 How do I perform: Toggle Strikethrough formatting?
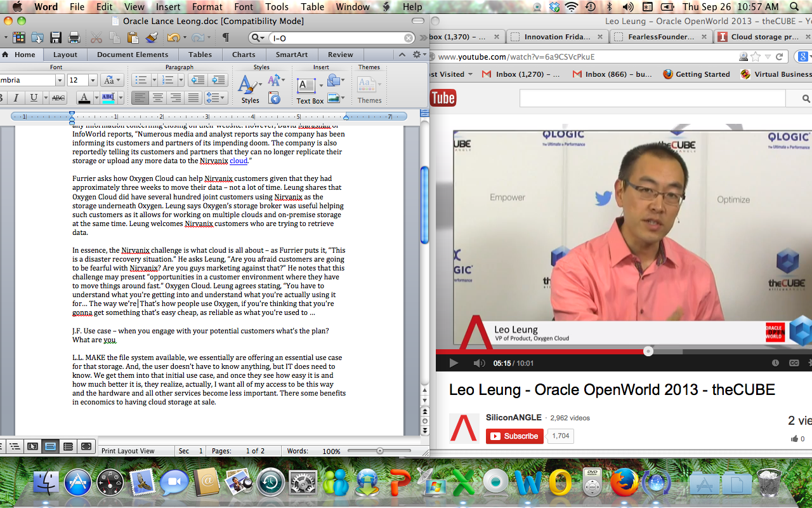point(58,98)
